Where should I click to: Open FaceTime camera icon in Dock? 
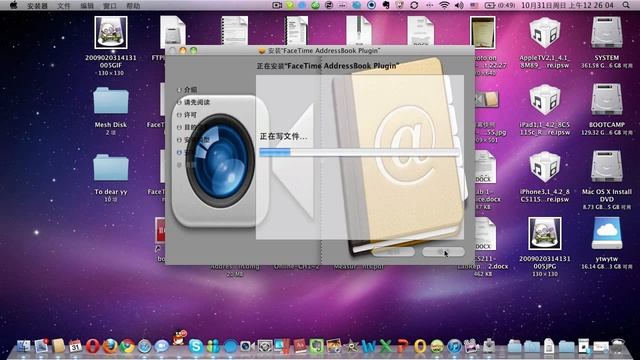click(x=247, y=346)
